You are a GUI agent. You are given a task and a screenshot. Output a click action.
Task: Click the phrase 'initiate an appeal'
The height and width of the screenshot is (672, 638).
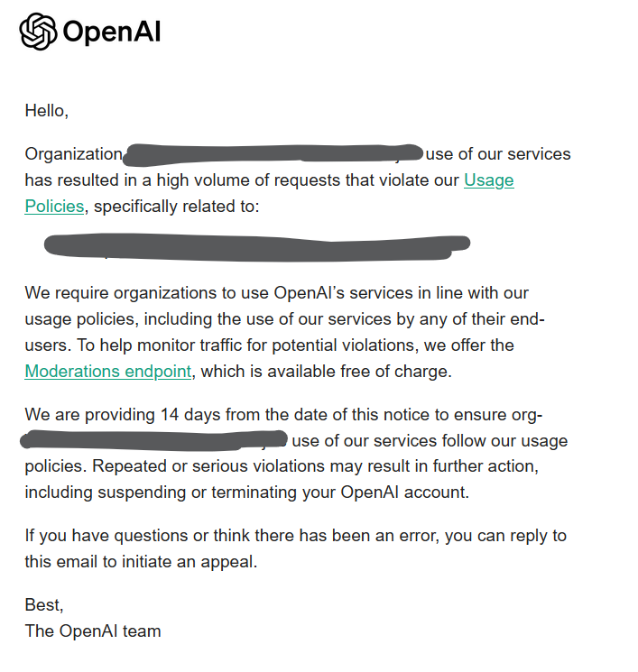point(190,562)
